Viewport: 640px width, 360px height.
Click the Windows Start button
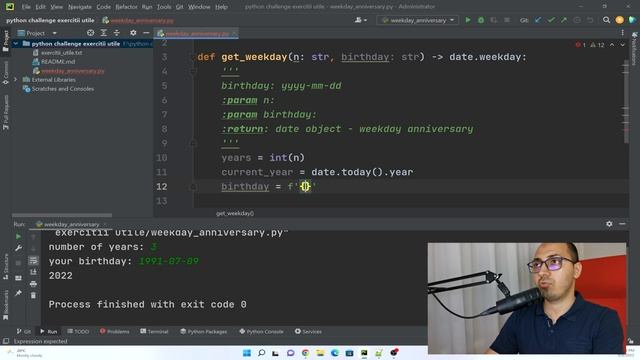[x=247, y=353]
